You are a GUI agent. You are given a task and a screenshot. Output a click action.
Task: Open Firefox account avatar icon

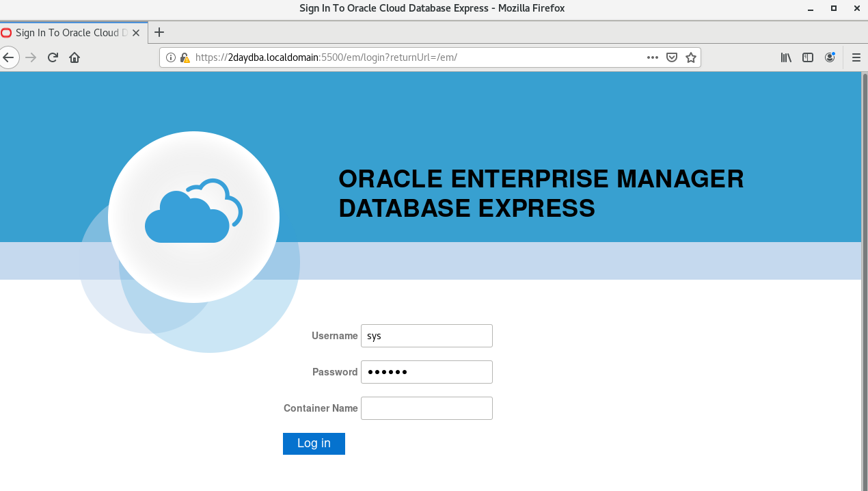click(830, 57)
